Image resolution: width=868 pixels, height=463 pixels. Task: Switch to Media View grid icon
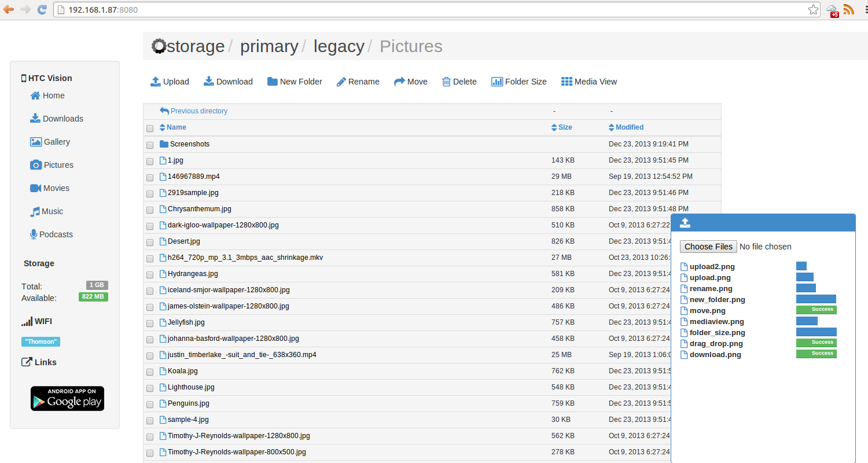click(567, 82)
